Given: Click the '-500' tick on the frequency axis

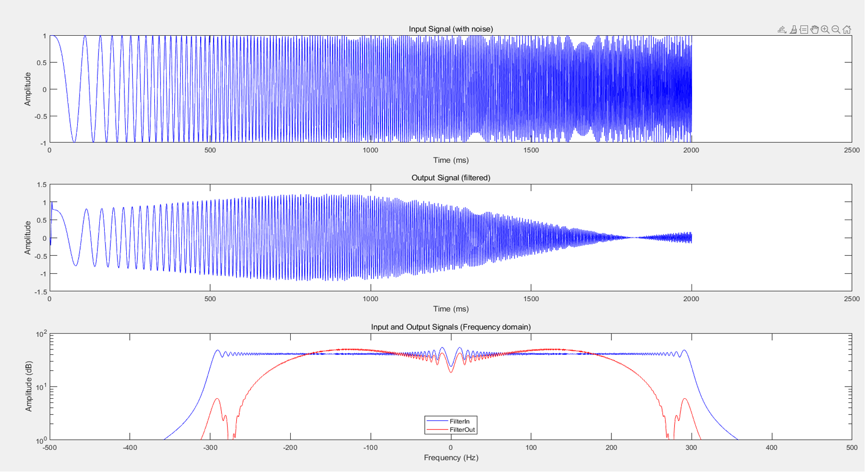Looking at the screenshot, I should [x=50, y=447].
